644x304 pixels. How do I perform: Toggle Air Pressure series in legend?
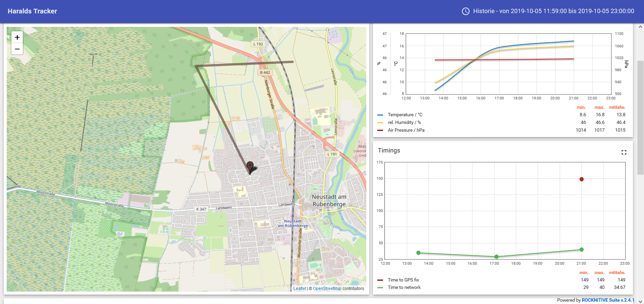(406, 130)
